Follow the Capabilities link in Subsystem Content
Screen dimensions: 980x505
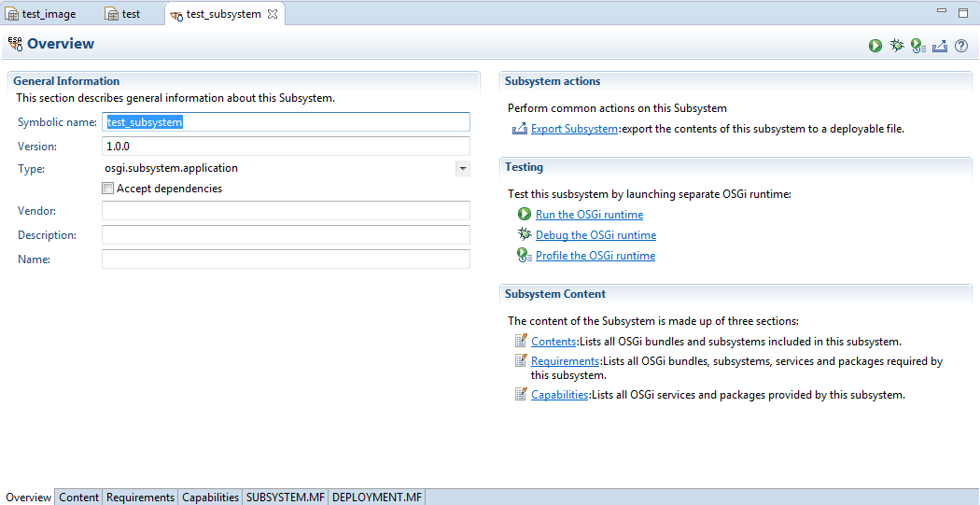(x=559, y=395)
